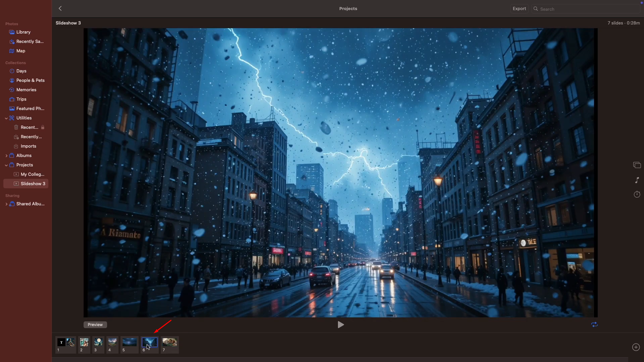The image size is (644, 362).
Task: Select slide 2 thumbnail
Action: point(84,345)
